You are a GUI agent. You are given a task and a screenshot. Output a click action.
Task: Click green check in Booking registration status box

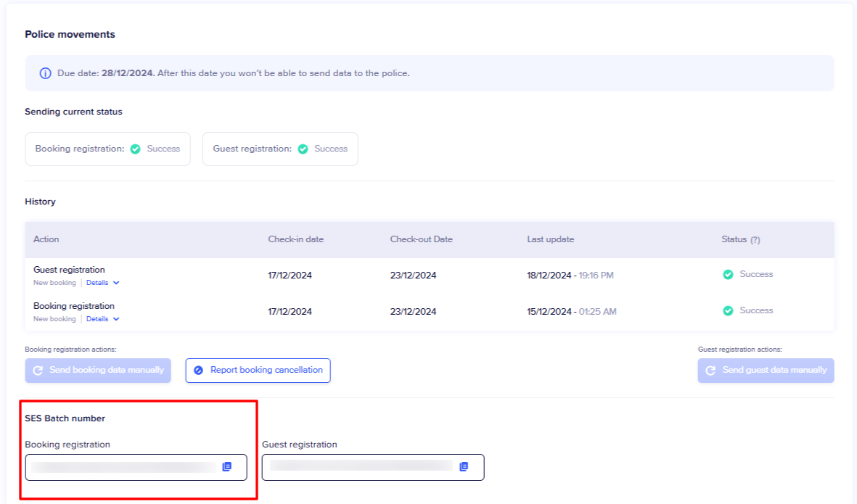point(135,149)
